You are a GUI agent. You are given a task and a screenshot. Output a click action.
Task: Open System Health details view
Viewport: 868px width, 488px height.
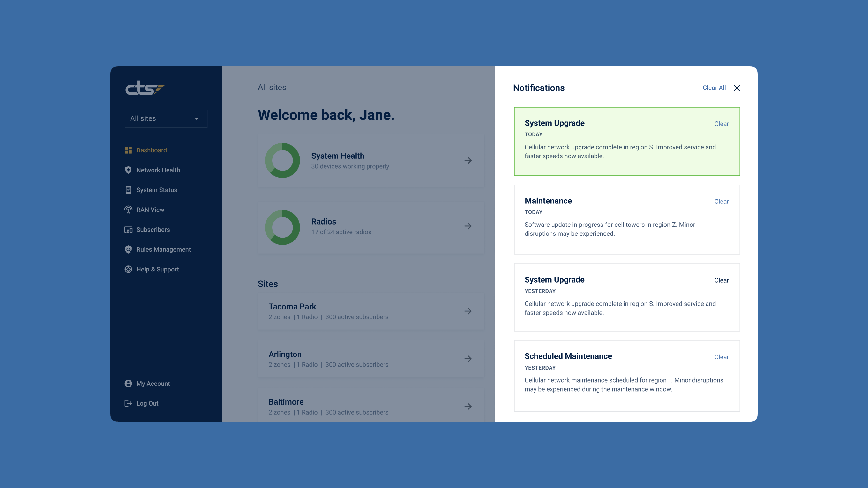(468, 160)
